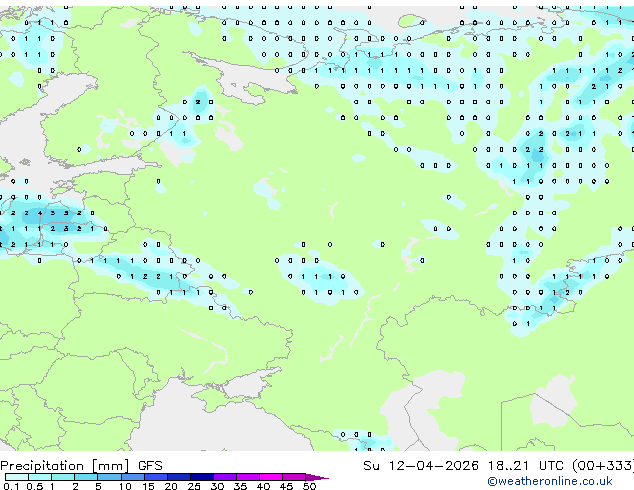The height and width of the screenshot is (490, 634).
Task: Click the 0.5–1 mm legend color swatch
Action: coord(40,477)
